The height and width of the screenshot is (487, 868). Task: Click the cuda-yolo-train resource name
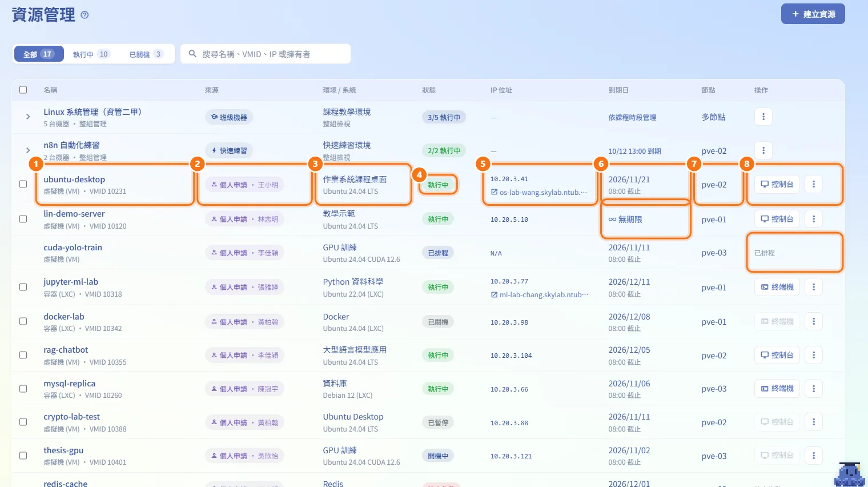point(73,248)
